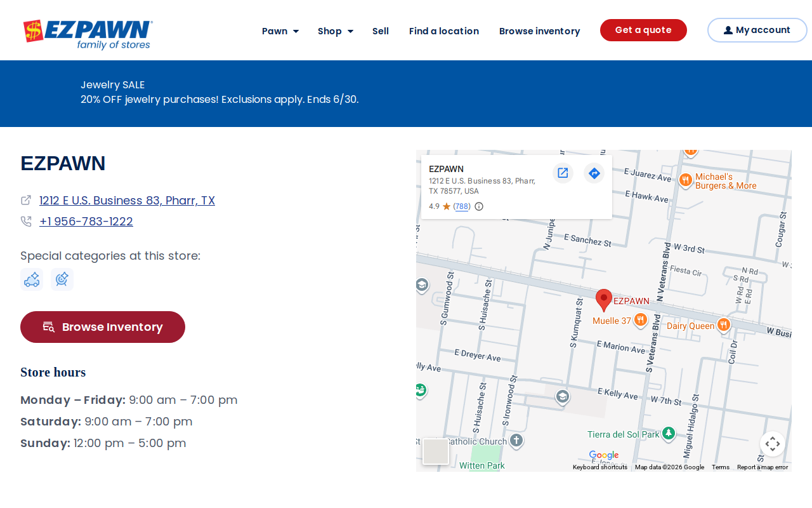812x508 pixels.
Task: Open Browse inventory in the top navigation
Action: pos(540,31)
